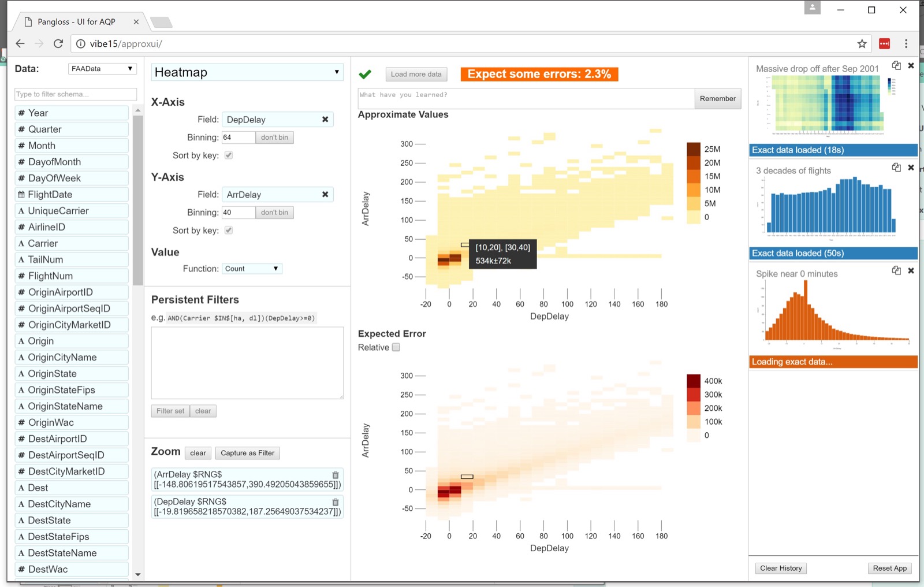Image resolution: width=924 pixels, height=587 pixels.
Task: Open a new browser tab
Action: coord(161,23)
